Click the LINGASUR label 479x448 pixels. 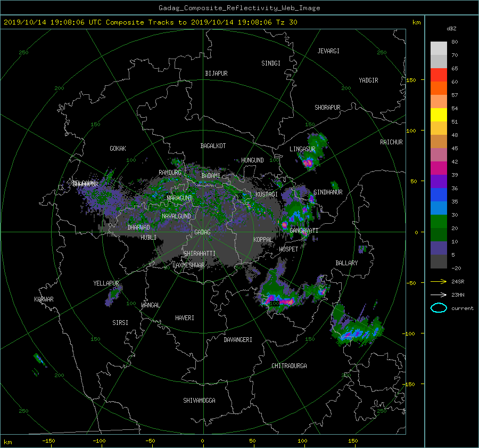click(302, 149)
